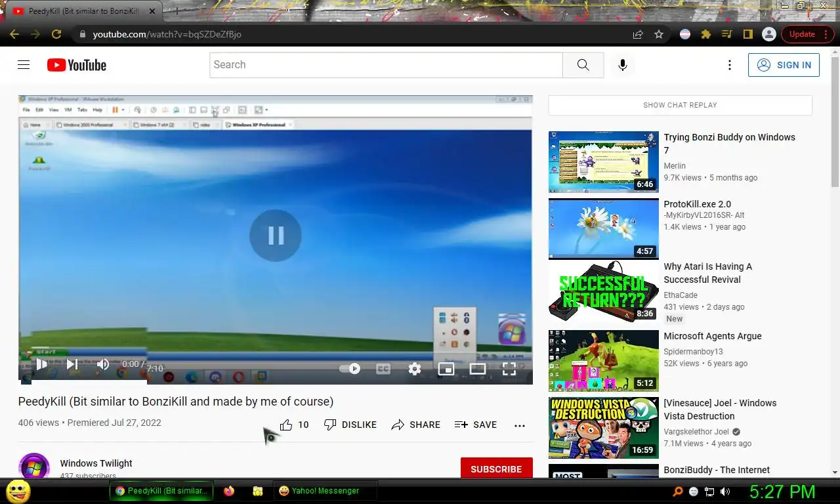Enter full screen mode
The image size is (840, 504).
click(x=509, y=369)
